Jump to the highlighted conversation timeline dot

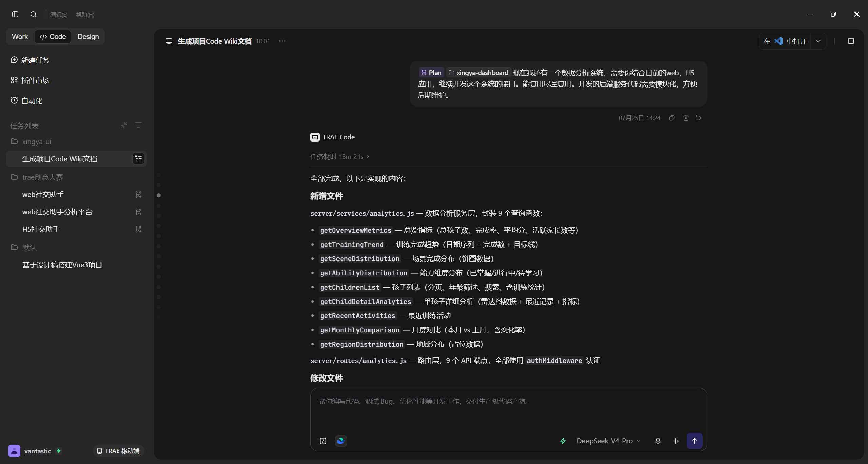coord(159,195)
